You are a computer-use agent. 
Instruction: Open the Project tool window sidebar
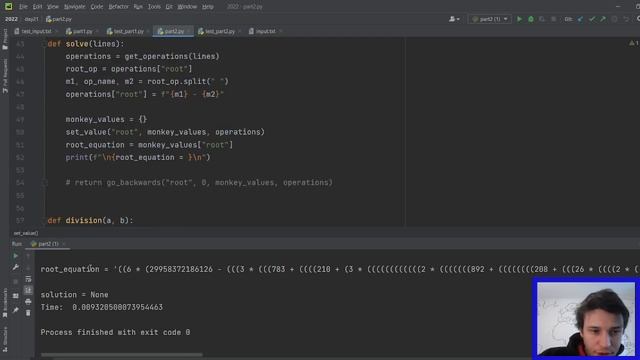(x=5, y=39)
